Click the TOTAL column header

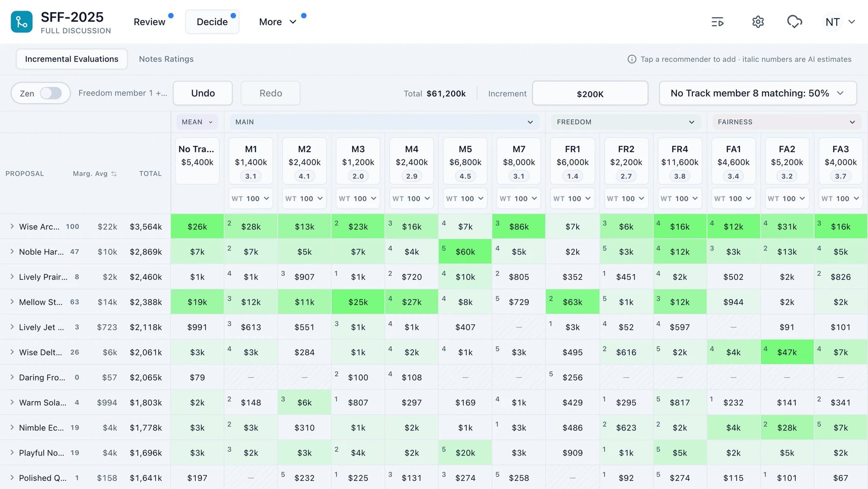pos(150,174)
